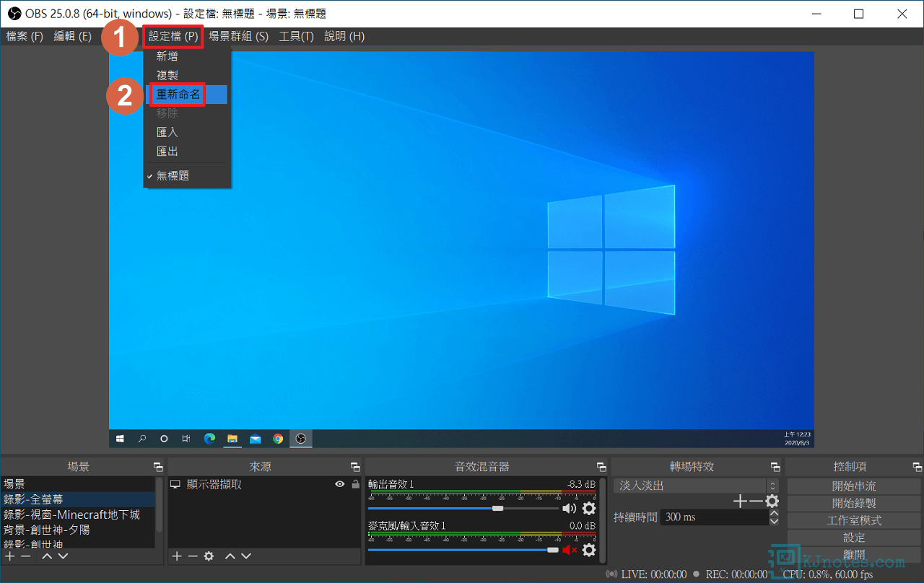Select the 背景-創世神-夕陽 scene
The height and width of the screenshot is (583, 924).
pyautogui.click(x=78, y=530)
